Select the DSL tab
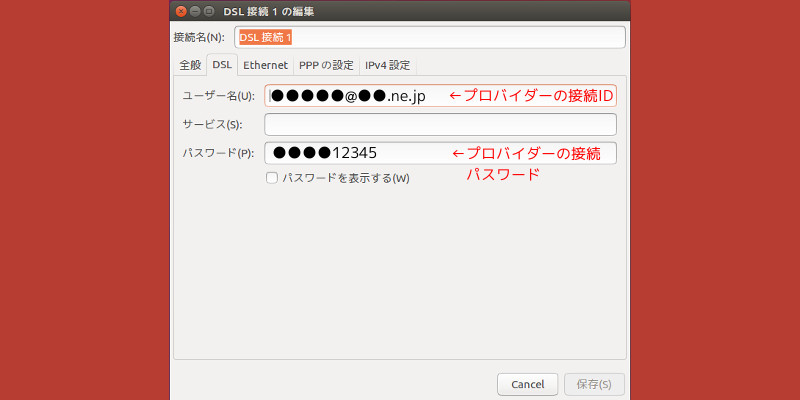Viewport: 800px width, 400px height. click(x=222, y=65)
